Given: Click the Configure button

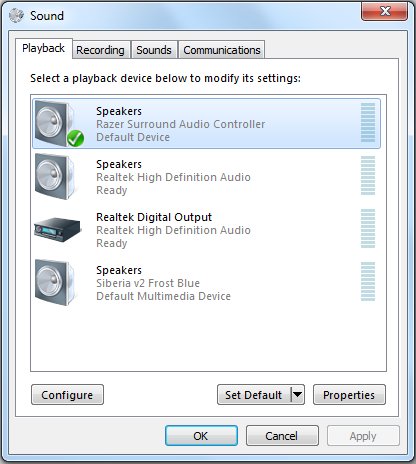Looking at the screenshot, I should click(67, 395).
